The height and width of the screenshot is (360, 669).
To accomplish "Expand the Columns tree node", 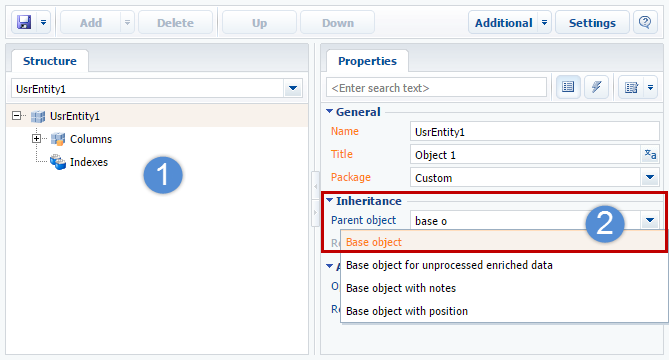I will tap(36, 139).
